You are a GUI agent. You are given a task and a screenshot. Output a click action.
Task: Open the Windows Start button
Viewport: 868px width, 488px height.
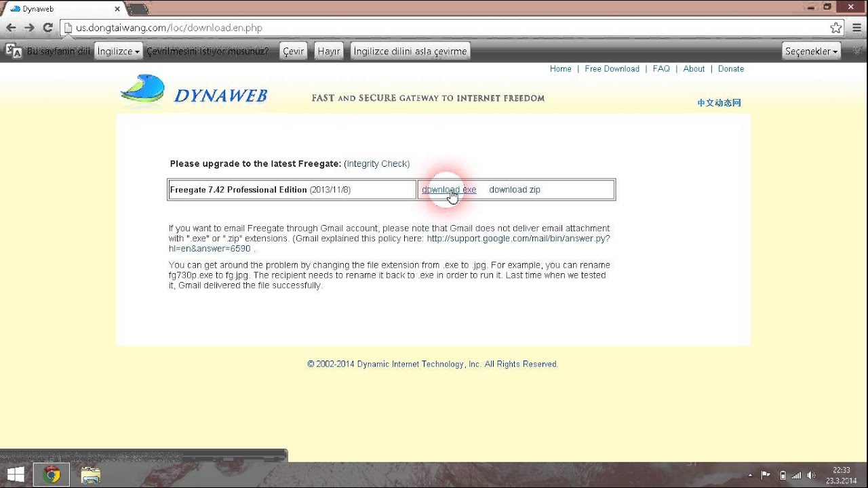[16, 474]
